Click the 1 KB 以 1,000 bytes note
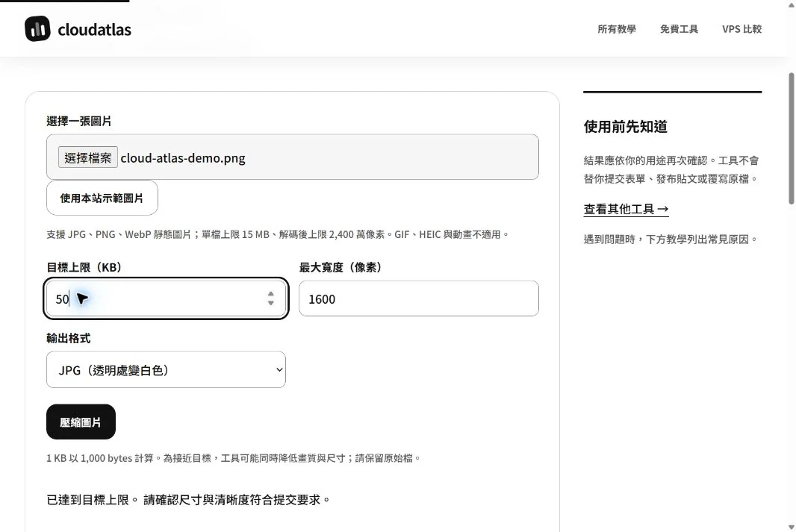 pos(234,458)
